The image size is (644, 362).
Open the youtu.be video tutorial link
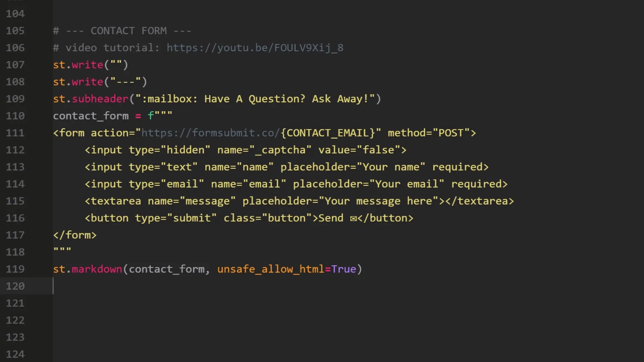click(255, 48)
